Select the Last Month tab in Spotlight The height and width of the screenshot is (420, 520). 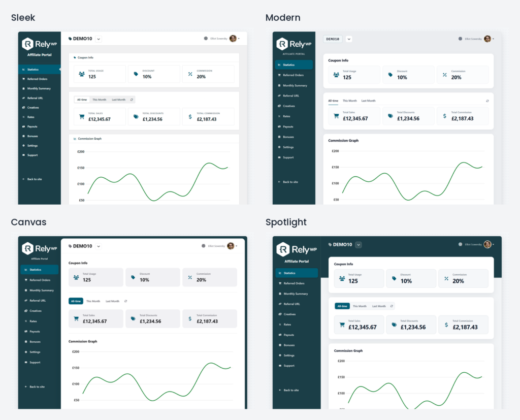click(x=379, y=306)
